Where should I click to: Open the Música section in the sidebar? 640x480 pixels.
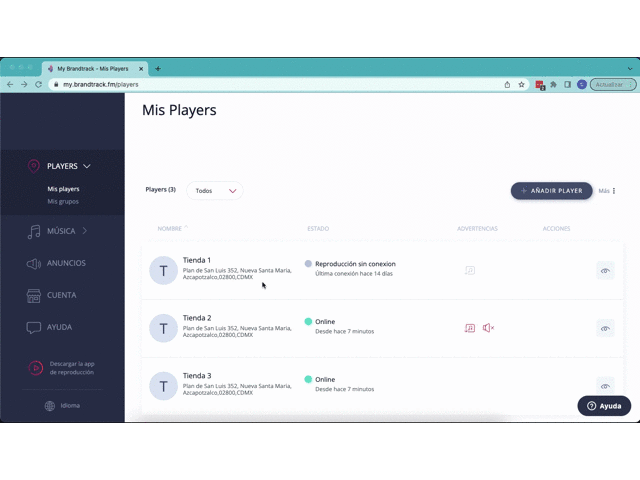click(60, 231)
